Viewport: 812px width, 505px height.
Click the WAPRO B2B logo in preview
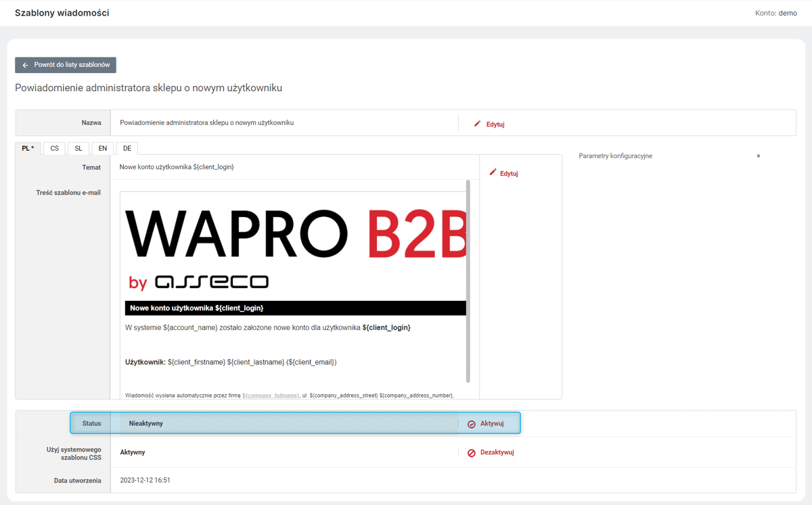click(296, 233)
